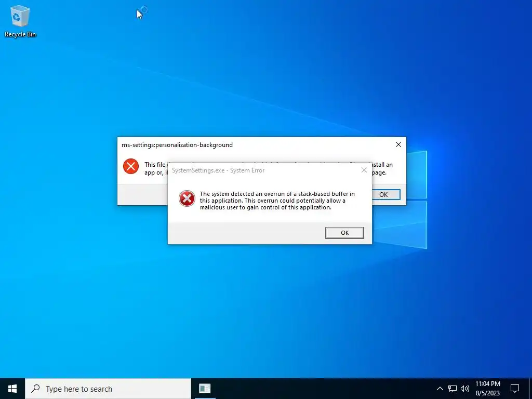Click the search magnifier icon in taskbar
This screenshot has height=399, width=532.
pos(35,389)
